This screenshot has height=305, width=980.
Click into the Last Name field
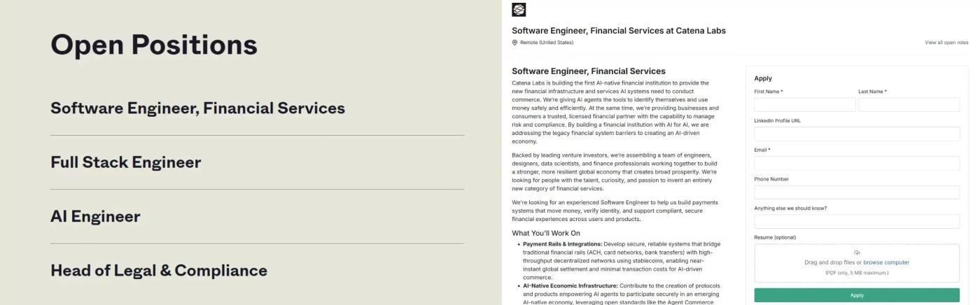(909, 105)
